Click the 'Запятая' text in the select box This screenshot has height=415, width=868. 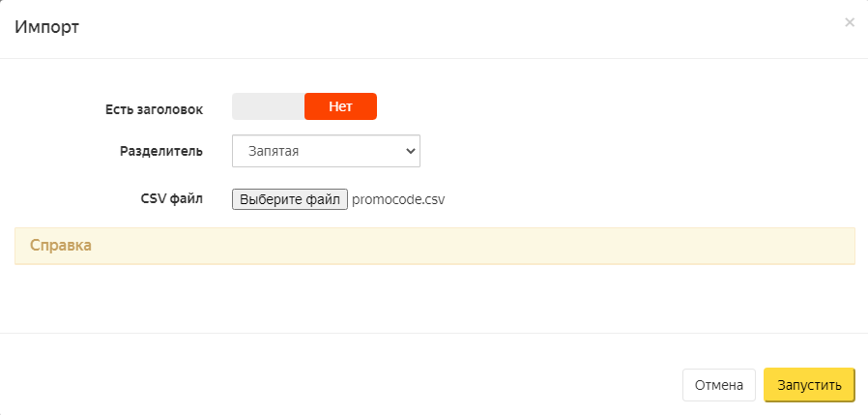[x=274, y=151]
